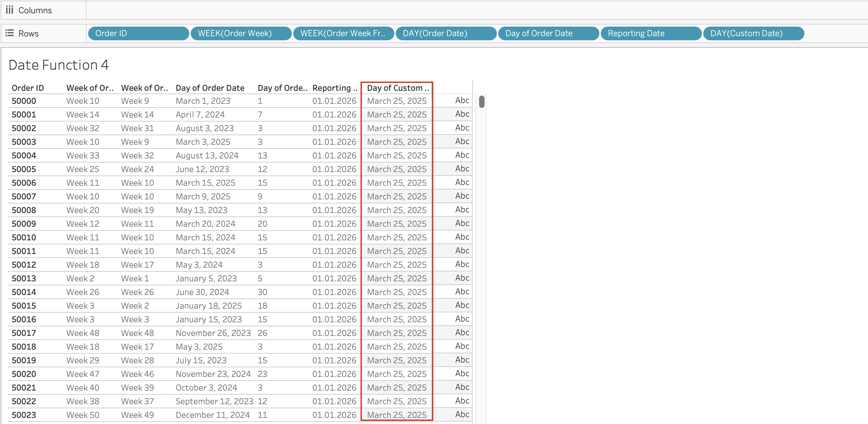Select the Order ID pill
The height and width of the screenshot is (424, 868).
pyautogui.click(x=138, y=33)
